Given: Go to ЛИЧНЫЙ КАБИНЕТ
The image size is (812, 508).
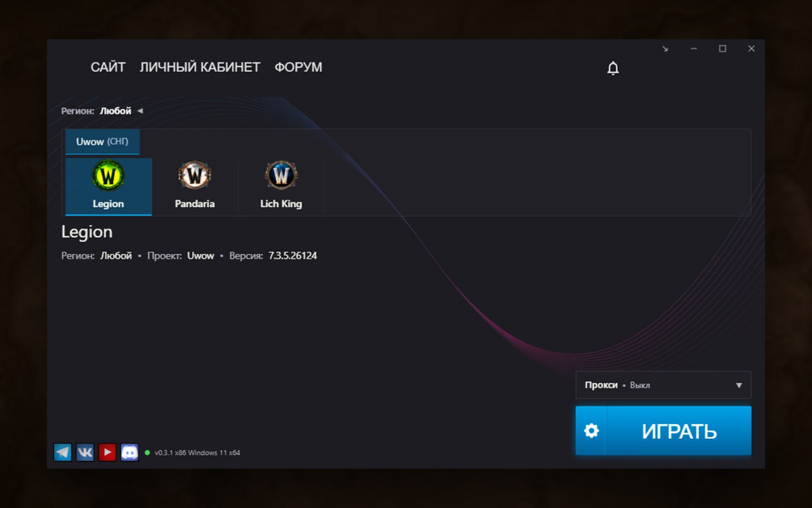Looking at the screenshot, I should (200, 67).
